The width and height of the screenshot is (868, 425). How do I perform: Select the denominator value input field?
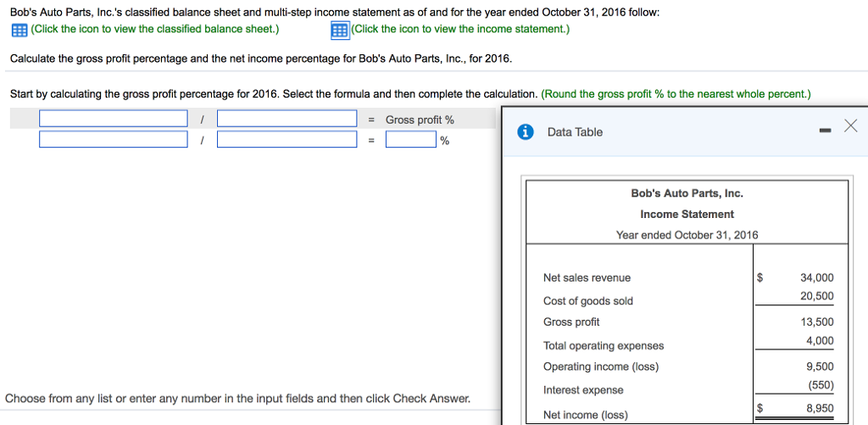[287, 139]
